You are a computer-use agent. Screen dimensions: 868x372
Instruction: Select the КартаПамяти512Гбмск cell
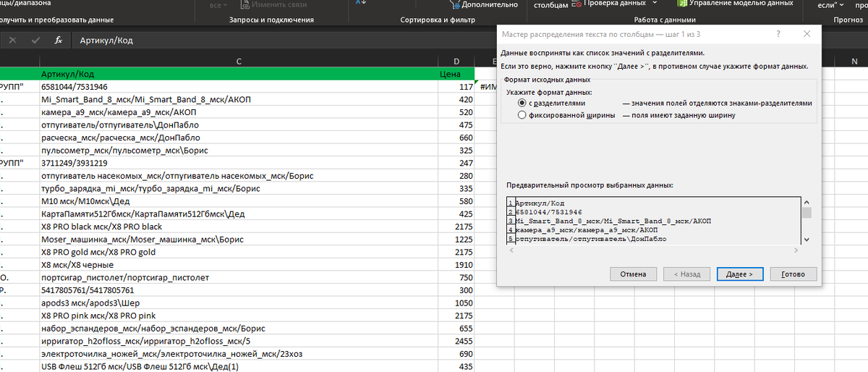tap(239, 214)
